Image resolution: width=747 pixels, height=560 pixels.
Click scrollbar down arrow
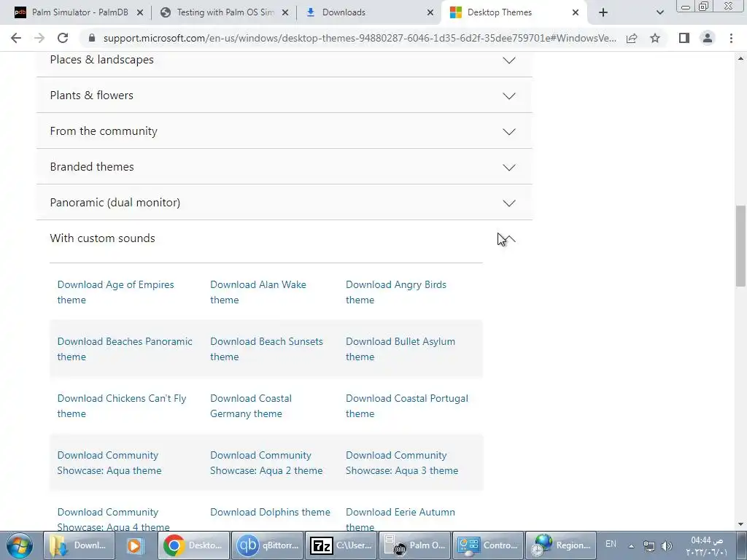click(x=740, y=524)
